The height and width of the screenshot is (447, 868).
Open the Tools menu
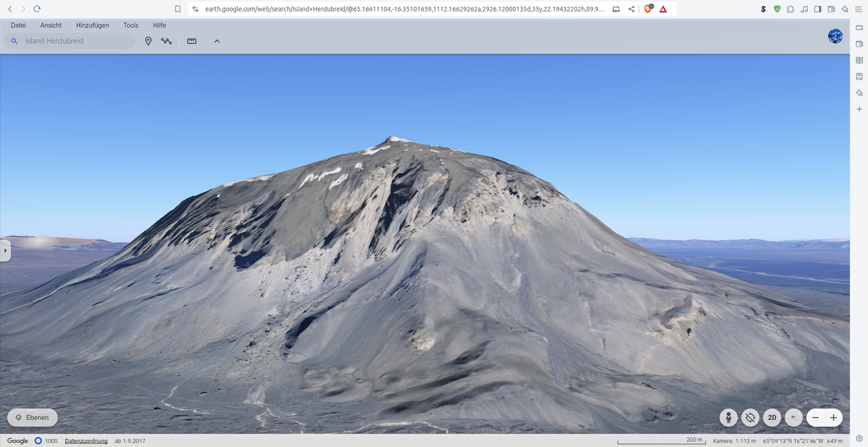point(131,25)
